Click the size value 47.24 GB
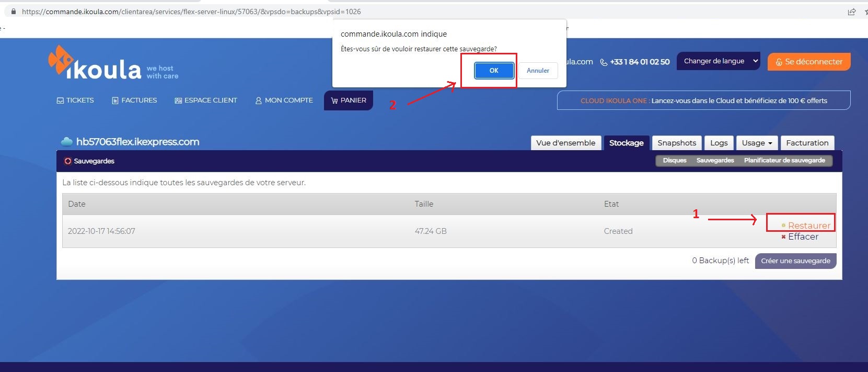 coord(431,231)
